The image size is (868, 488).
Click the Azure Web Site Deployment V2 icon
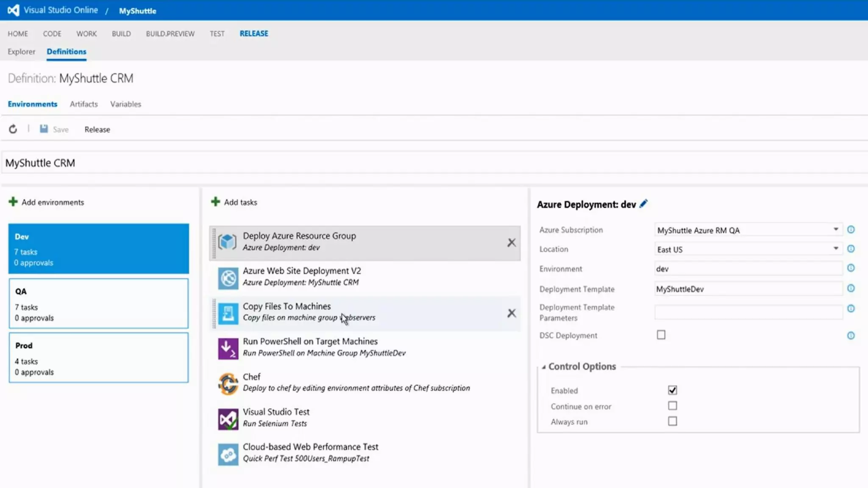click(x=228, y=278)
